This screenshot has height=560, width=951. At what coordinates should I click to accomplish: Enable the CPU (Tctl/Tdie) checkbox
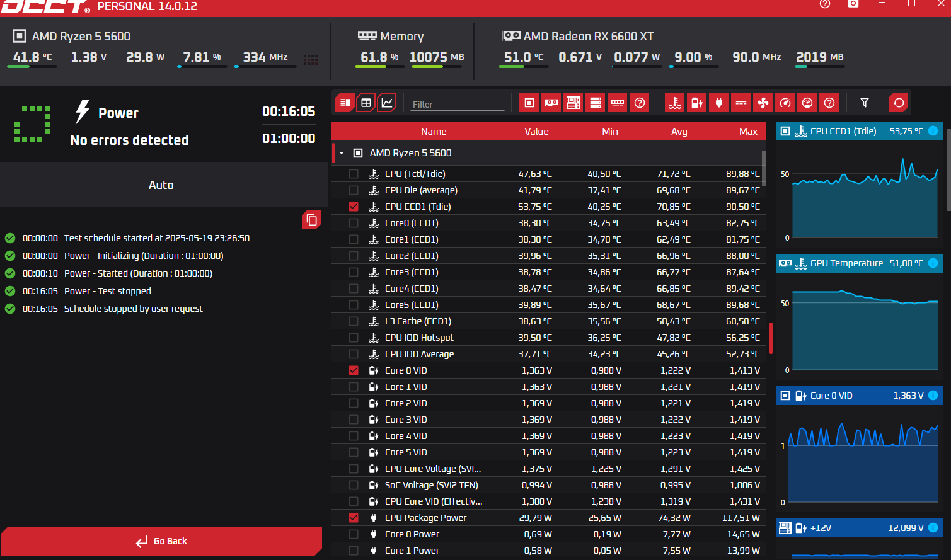coord(354,174)
